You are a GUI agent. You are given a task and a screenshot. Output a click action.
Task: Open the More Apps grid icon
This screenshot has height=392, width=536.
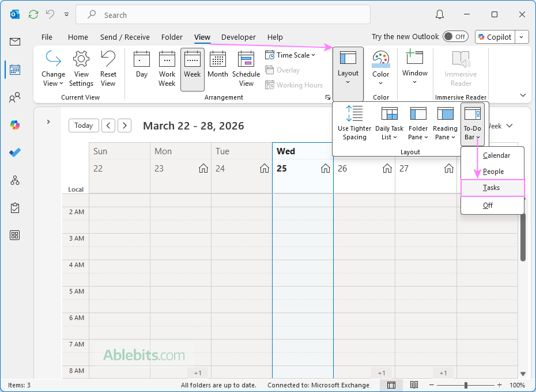14,235
